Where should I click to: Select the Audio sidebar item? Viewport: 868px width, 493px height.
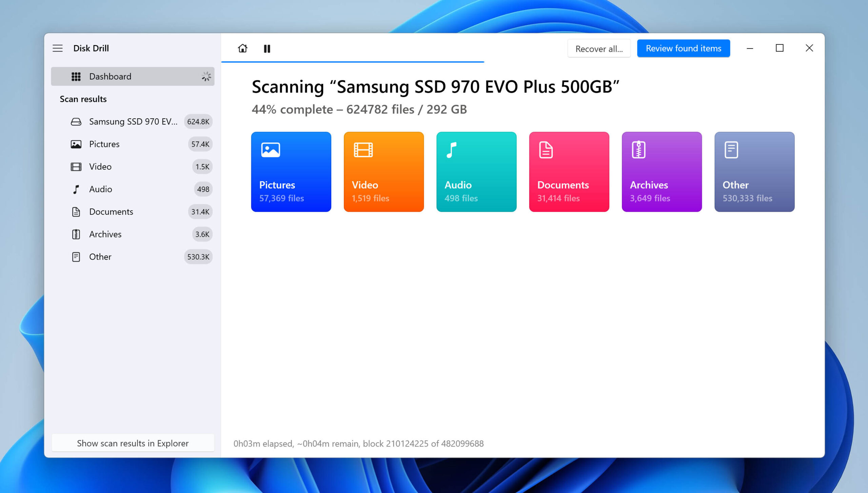tap(100, 189)
